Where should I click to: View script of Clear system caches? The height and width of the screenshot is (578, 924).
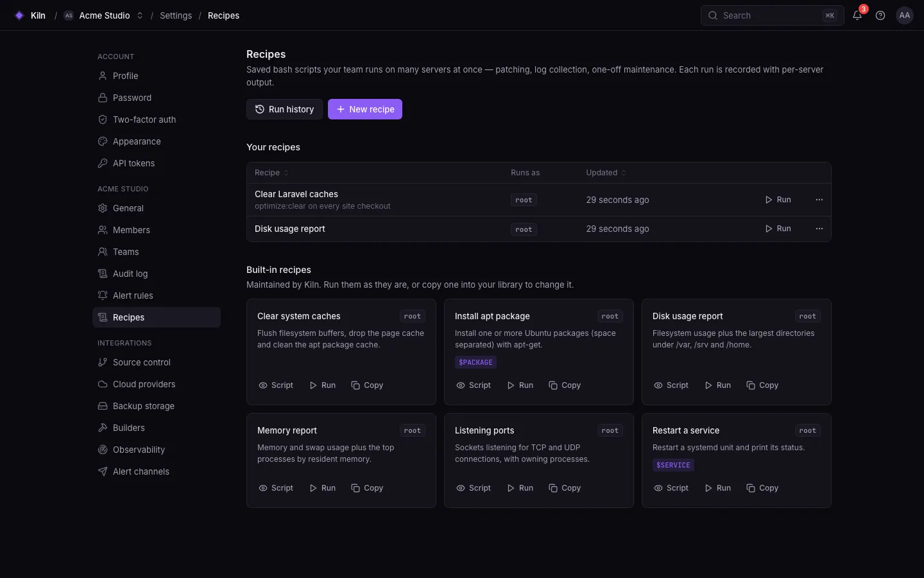tap(276, 385)
